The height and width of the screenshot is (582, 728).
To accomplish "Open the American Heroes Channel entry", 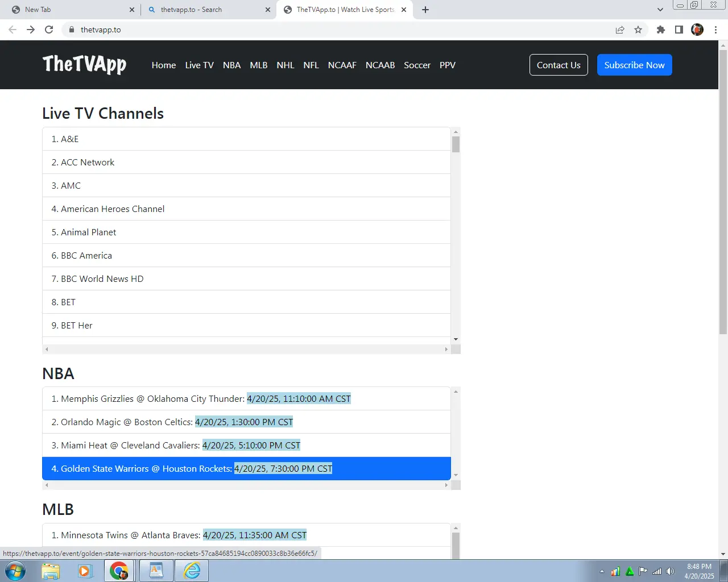I will click(246, 209).
